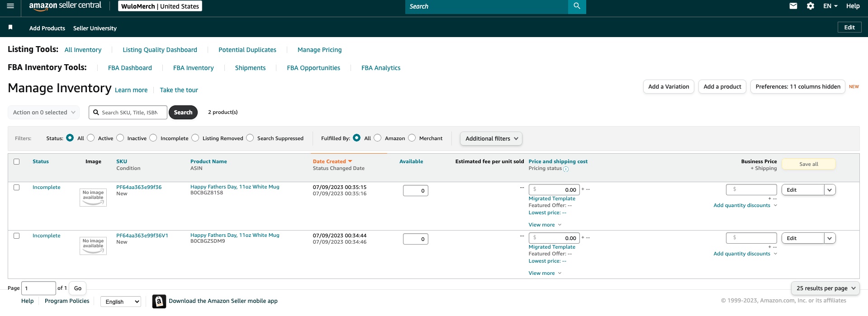The image size is (868, 316).
Task: Sort by Date Created column
Action: [x=332, y=161]
